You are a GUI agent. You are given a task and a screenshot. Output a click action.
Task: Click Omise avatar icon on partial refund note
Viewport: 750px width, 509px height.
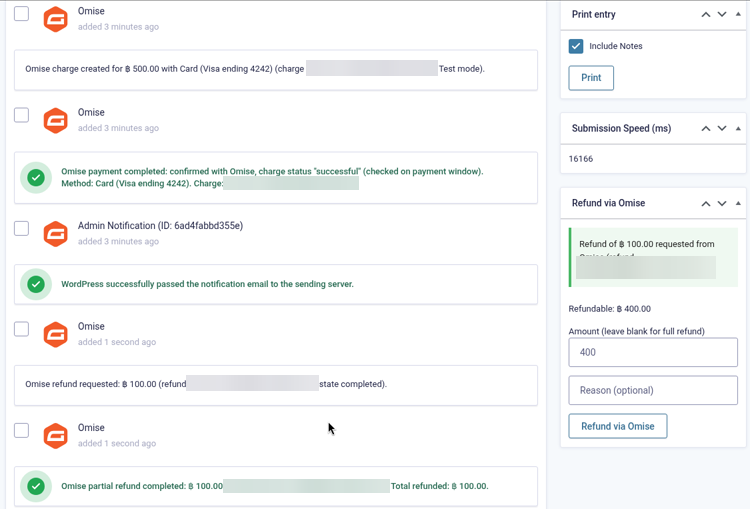click(55, 436)
